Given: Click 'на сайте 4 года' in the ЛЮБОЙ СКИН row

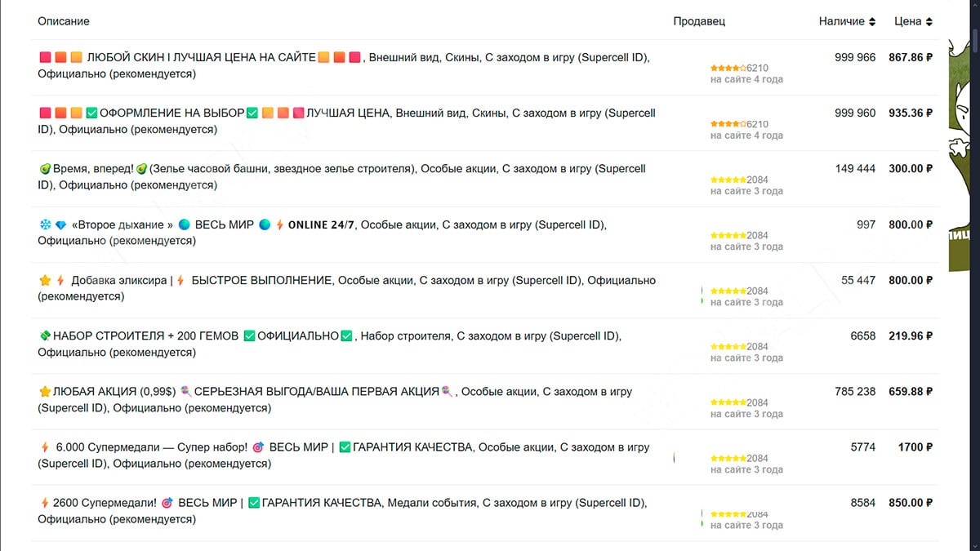Looking at the screenshot, I should click(x=746, y=80).
